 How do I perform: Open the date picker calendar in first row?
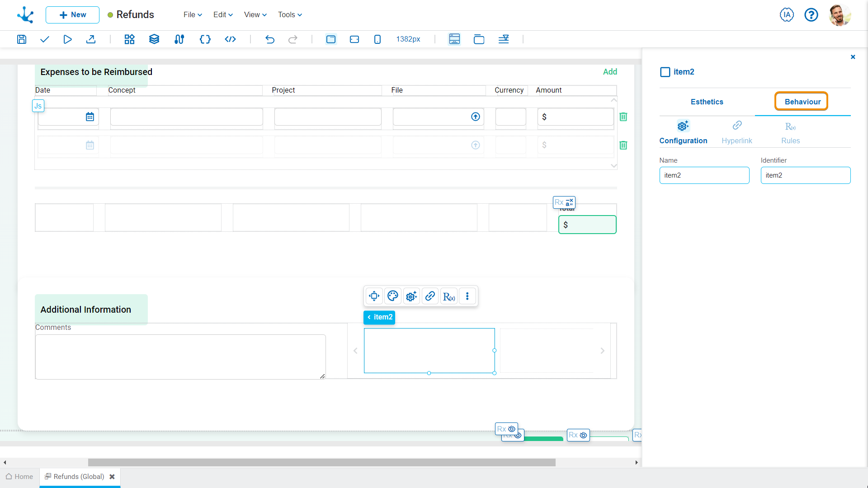(90, 117)
